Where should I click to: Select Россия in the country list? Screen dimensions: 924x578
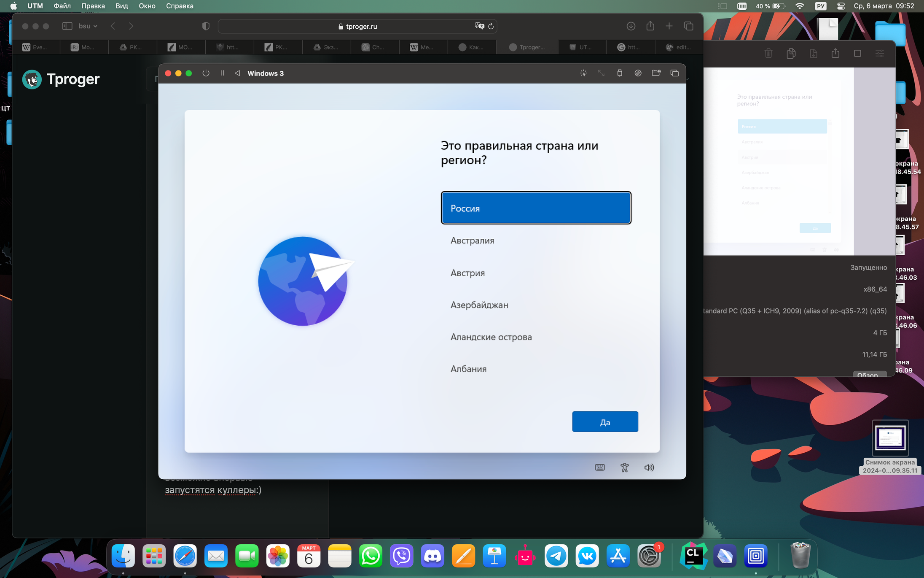536,208
